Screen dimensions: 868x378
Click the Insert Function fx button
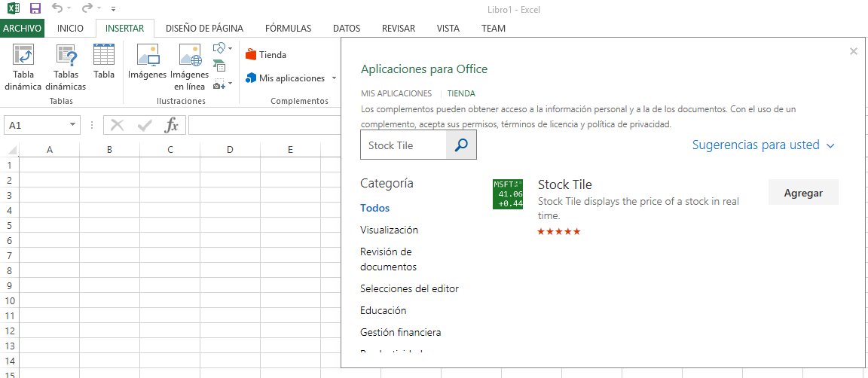pyautogui.click(x=172, y=125)
